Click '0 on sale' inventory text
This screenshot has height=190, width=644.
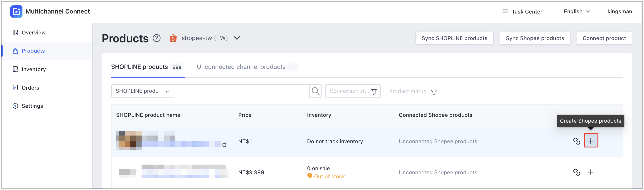tap(318, 169)
